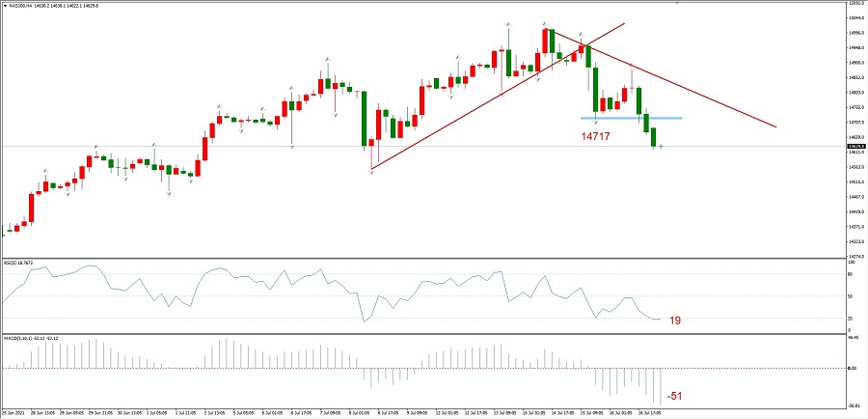Click the last green candle at chart's right edge
Viewport: 868px width, 419px height.
point(661,147)
